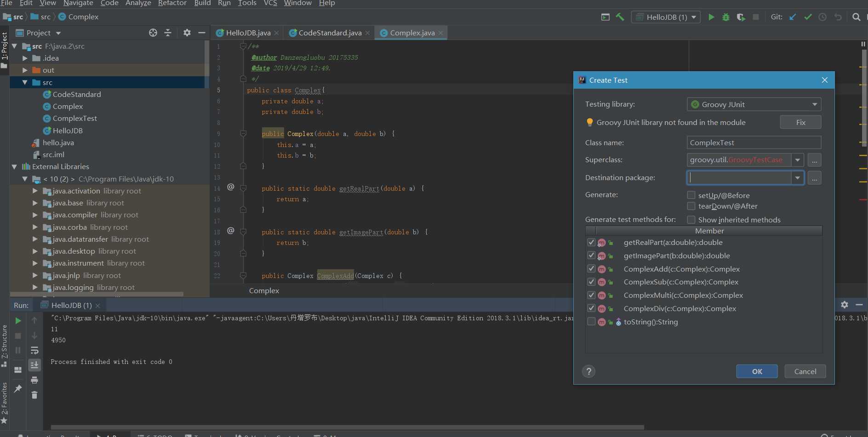Screen dimensions: 868x437
Task: Open Search Everywhere magnifier icon
Action: (x=856, y=17)
